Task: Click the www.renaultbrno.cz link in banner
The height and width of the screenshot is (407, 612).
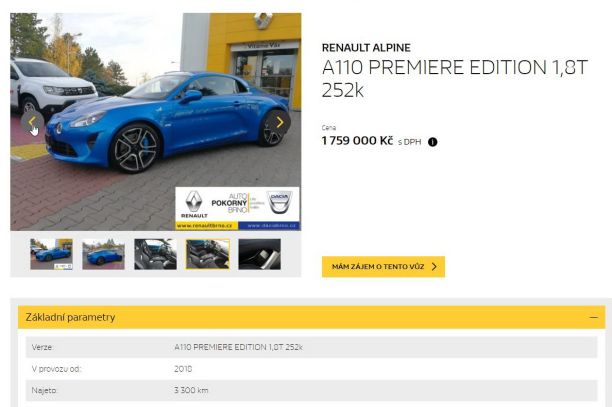Action: pyautogui.click(x=204, y=226)
